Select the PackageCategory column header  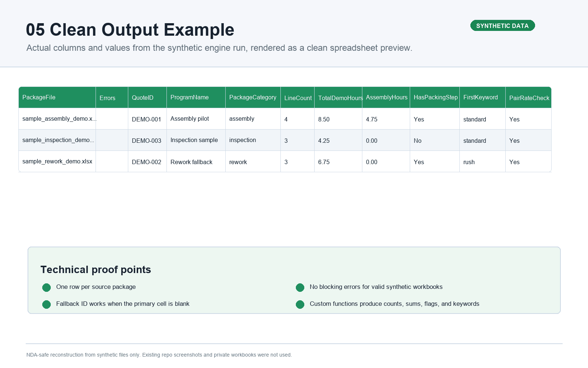(x=253, y=98)
